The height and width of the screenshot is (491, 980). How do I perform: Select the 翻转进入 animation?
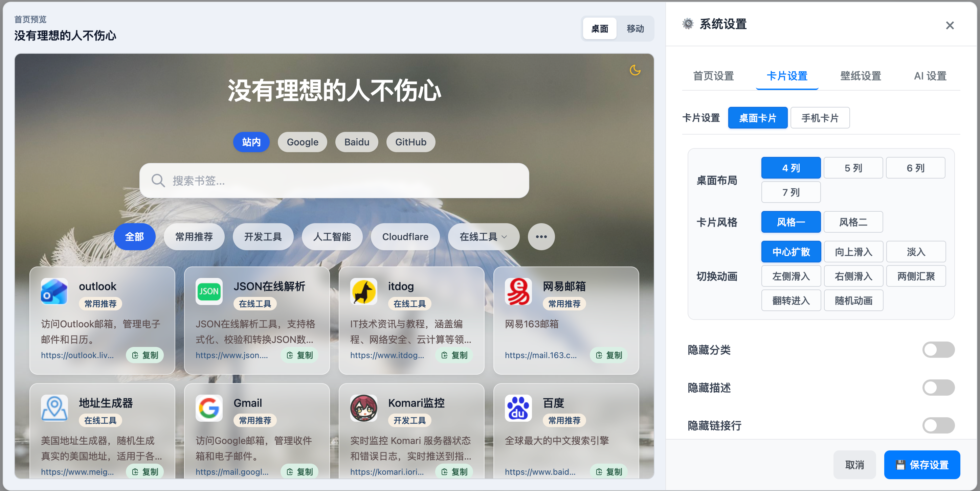pyautogui.click(x=791, y=301)
